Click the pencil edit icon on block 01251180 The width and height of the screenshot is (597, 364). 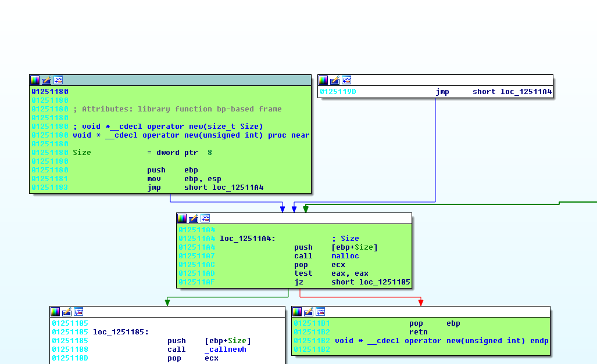pos(47,80)
